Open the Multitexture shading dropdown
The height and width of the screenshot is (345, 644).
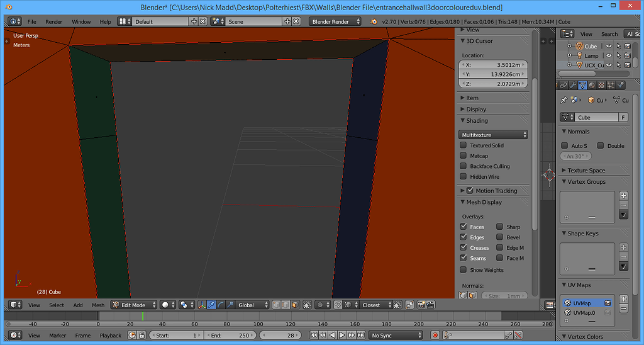[x=493, y=135]
